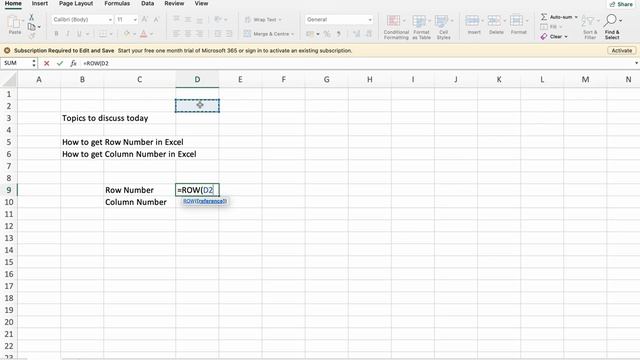Click the Paste clipboard icon

point(15,22)
